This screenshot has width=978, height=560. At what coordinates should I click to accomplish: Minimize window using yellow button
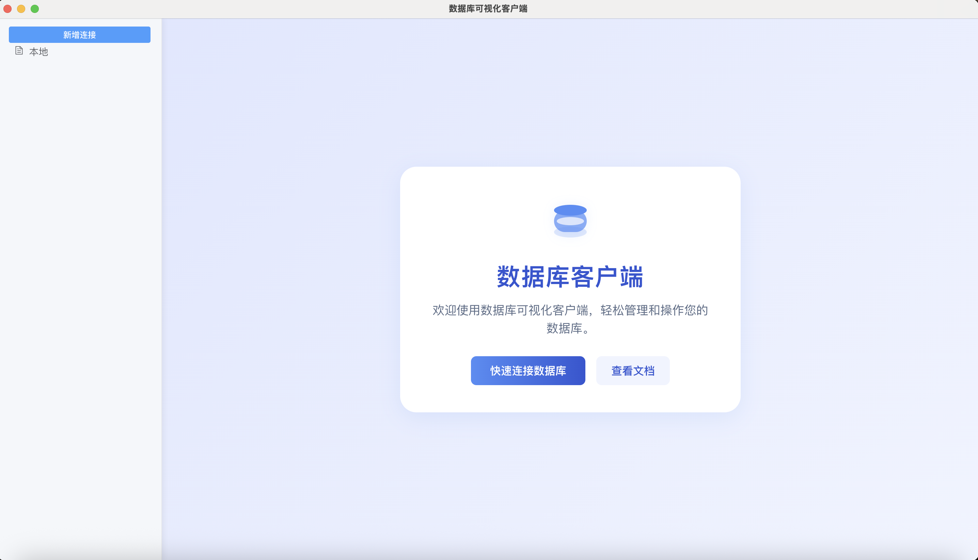coord(21,9)
